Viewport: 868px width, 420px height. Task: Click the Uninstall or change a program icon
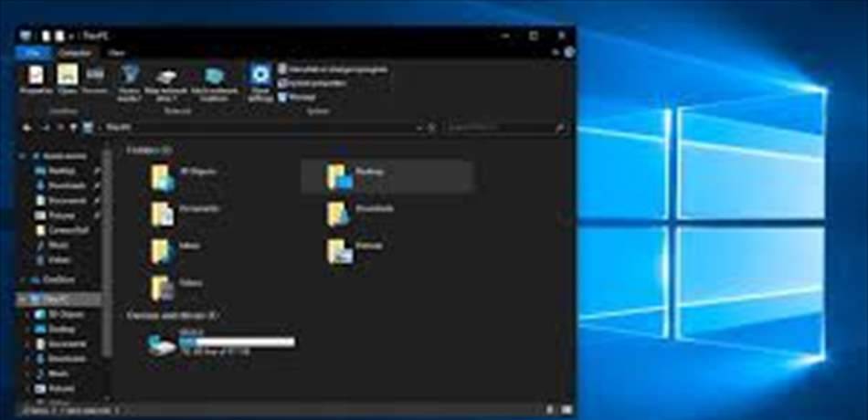(282, 69)
